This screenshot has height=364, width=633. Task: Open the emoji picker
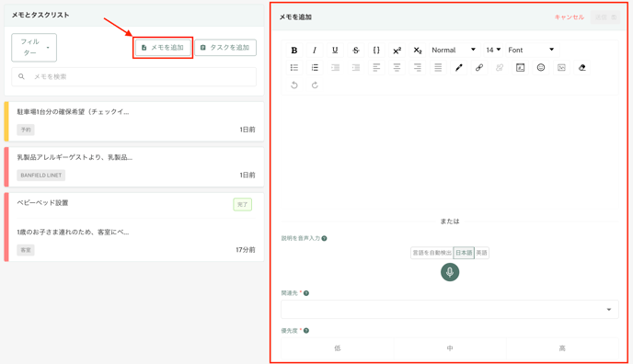541,67
